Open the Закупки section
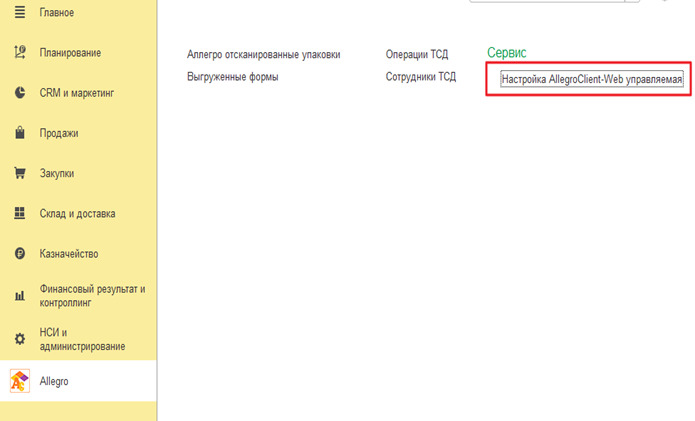Viewport: 695px width, 421px height. coord(57,173)
